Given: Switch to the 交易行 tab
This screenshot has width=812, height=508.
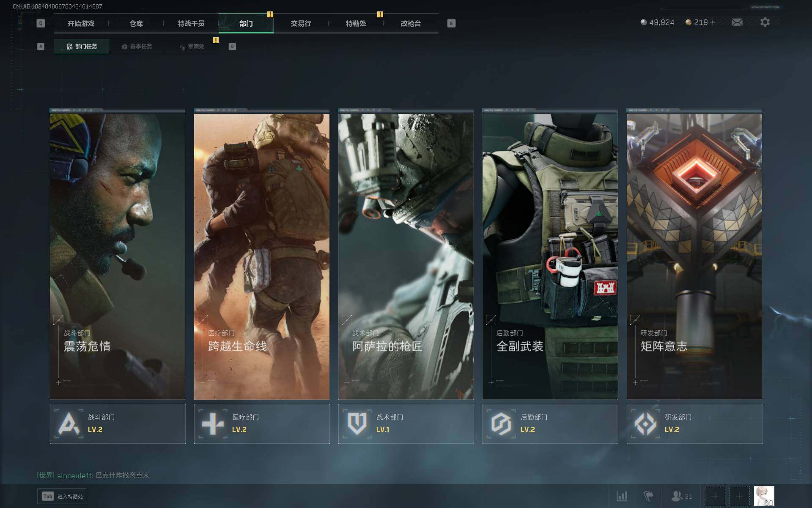Looking at the screenshot, I should point(301,23).
